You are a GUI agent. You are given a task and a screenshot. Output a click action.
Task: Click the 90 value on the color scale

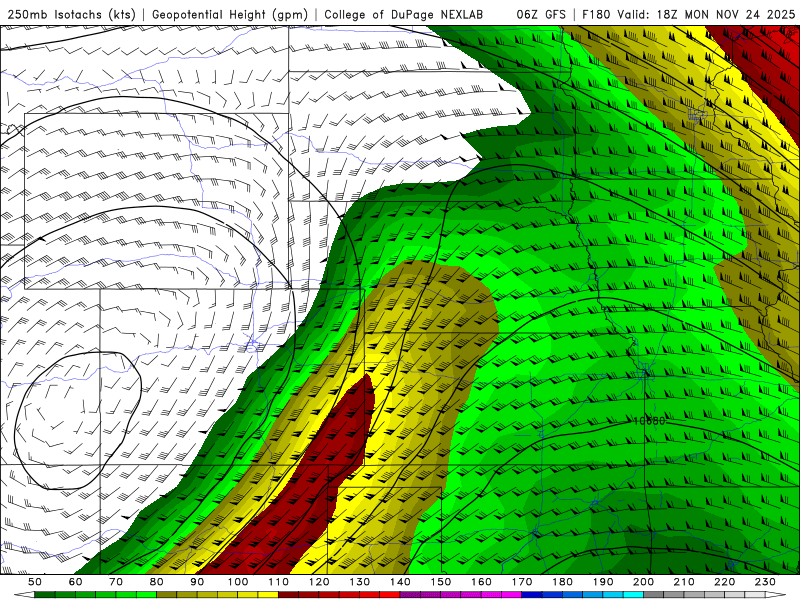pyautogui.click(x=197, y=582)
